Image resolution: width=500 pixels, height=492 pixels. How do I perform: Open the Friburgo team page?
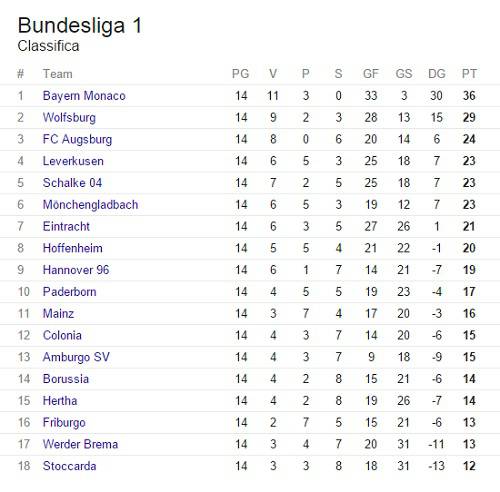pyautogui.click(x=64, y=423)
